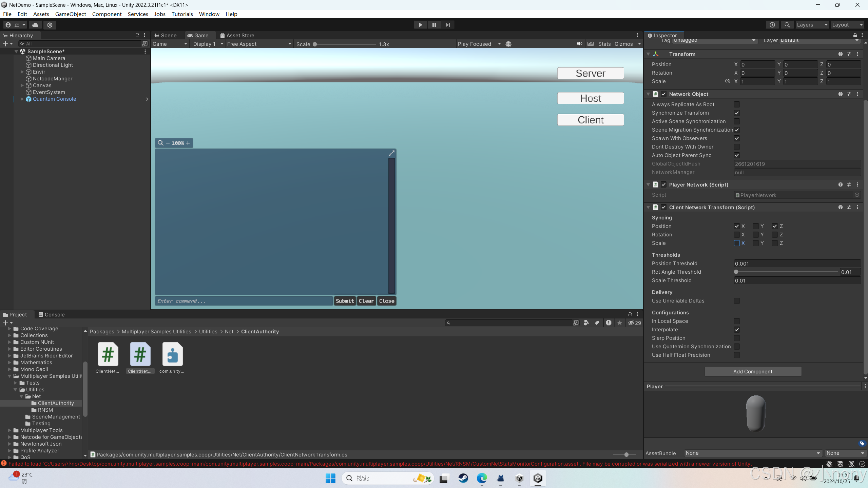868x488 pixels.
Task: Open the Layout dropdown
Action: coord(847,24)
